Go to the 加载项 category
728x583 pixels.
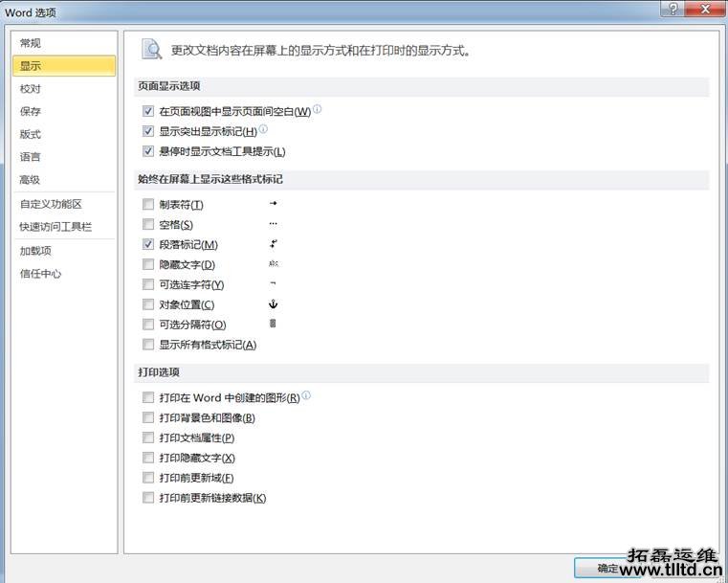(x=64, y=251)
